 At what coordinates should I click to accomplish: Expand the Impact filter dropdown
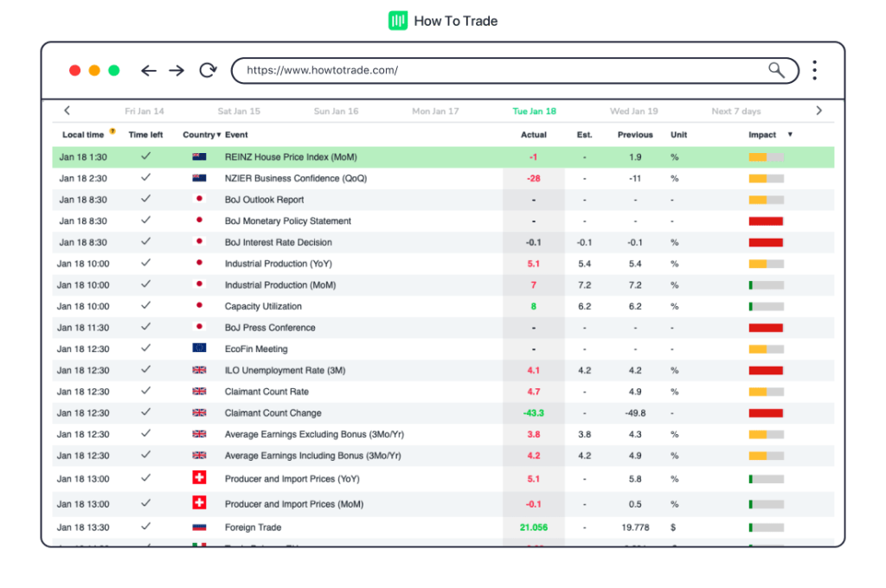789,135
